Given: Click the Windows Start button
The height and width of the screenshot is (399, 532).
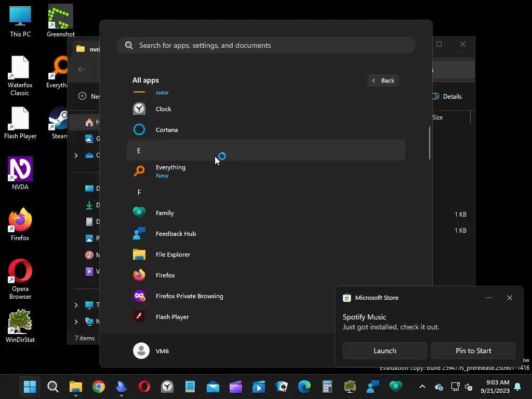Looking at the screenshot, I should (x=30, y=387).
